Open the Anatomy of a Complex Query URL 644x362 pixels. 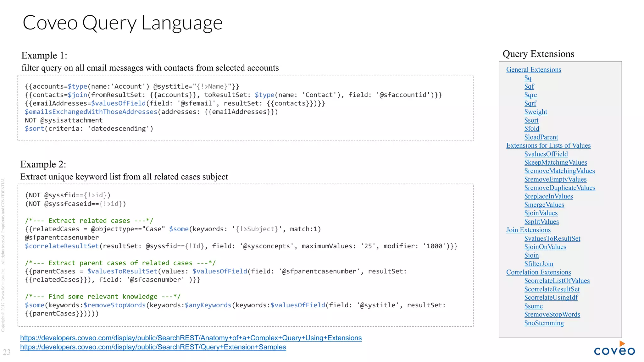pos(191,338)
